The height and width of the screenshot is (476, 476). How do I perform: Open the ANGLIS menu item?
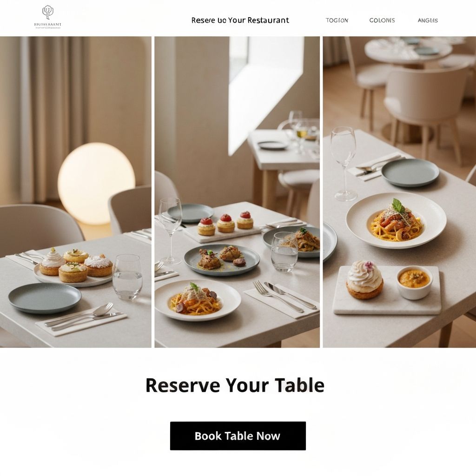point(428,20)
